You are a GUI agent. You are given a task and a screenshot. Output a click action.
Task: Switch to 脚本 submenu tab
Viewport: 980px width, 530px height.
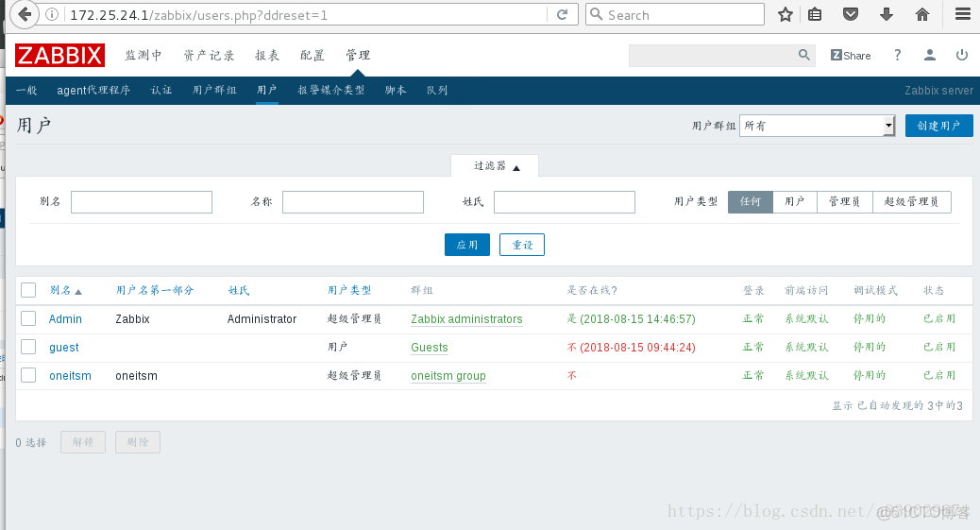tap(396, 90)
